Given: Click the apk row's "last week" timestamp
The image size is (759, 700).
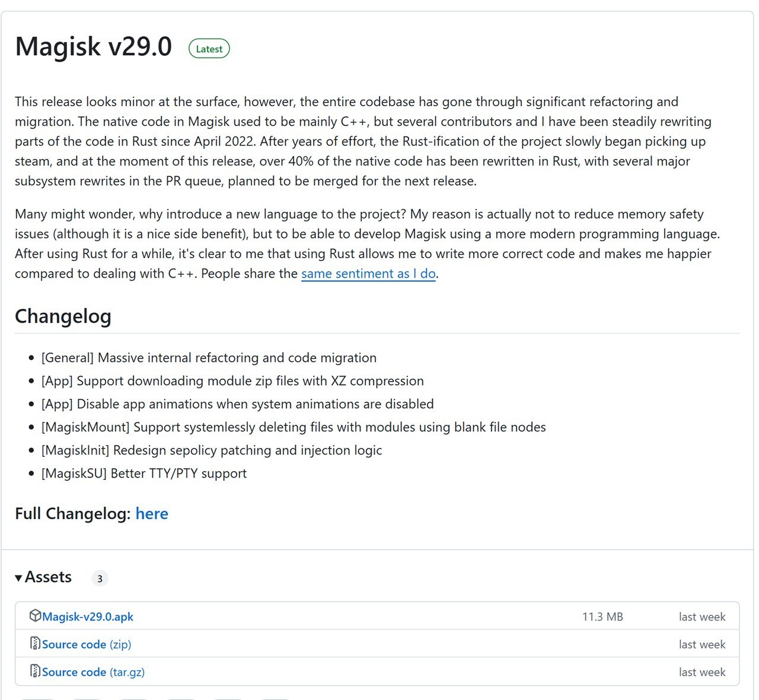Looking at the screenshot, I should (x=702, y=617).
